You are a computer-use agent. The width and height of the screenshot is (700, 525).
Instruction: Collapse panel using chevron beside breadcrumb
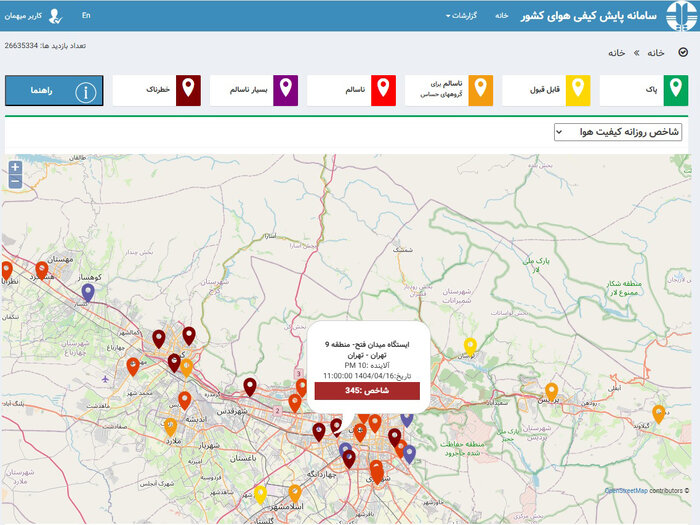pos(683,52)
